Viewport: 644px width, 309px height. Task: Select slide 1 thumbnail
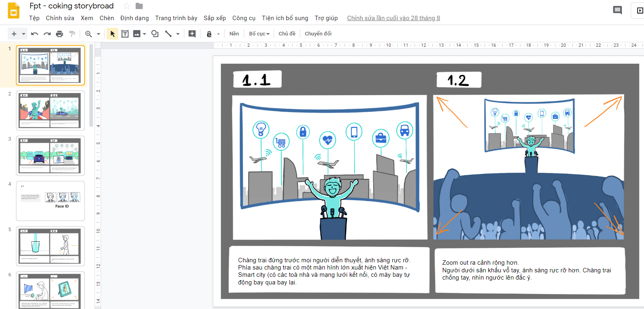[x=50, y=65]
